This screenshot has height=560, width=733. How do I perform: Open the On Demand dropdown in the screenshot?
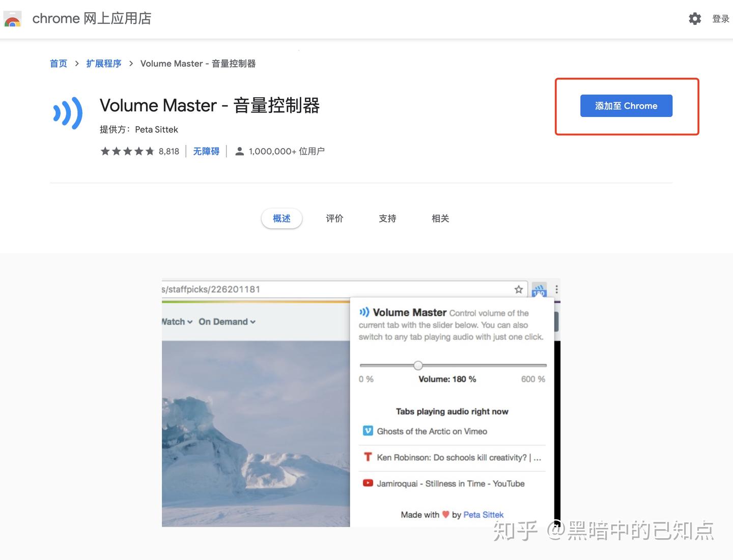tap(227, 321)
